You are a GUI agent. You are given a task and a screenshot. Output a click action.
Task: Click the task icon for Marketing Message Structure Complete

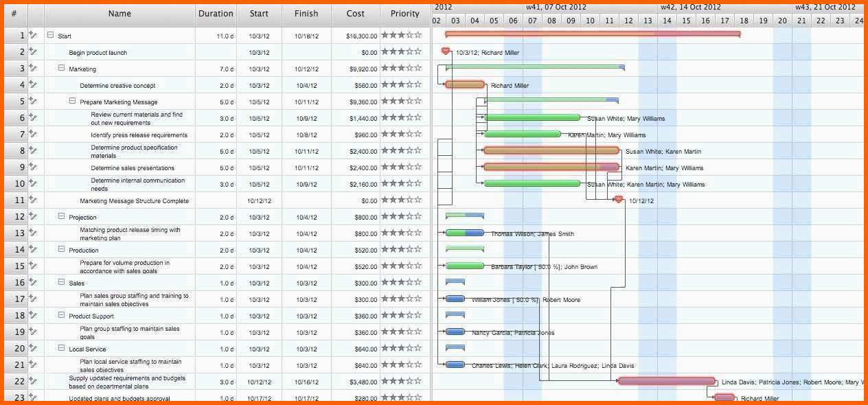pyautogui.click(x=33, y=200)
